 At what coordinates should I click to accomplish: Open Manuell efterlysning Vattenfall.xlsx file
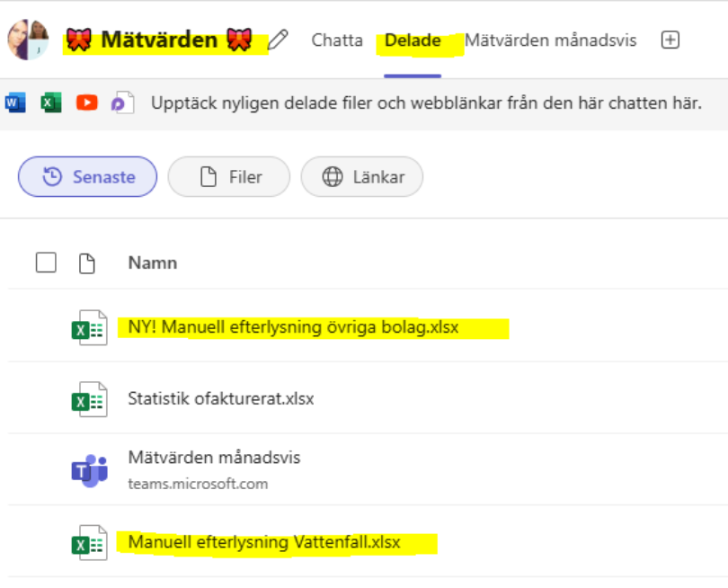pos(263,542)
